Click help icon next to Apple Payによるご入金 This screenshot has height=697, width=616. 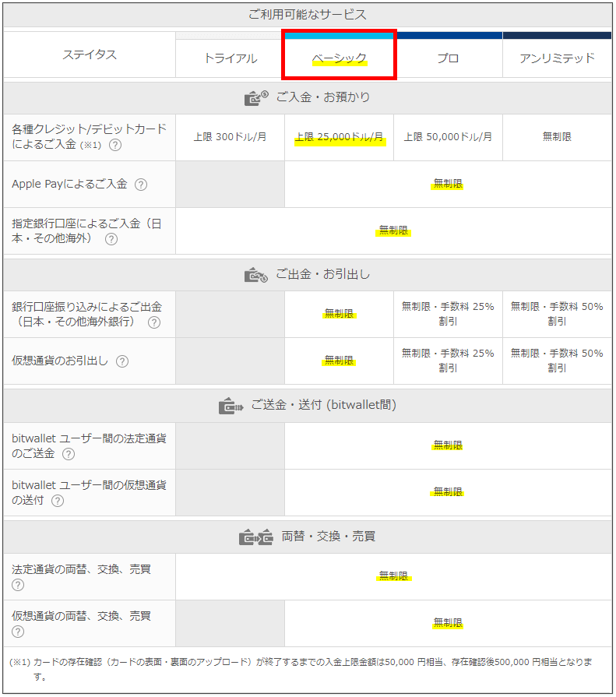coord(141,185)
